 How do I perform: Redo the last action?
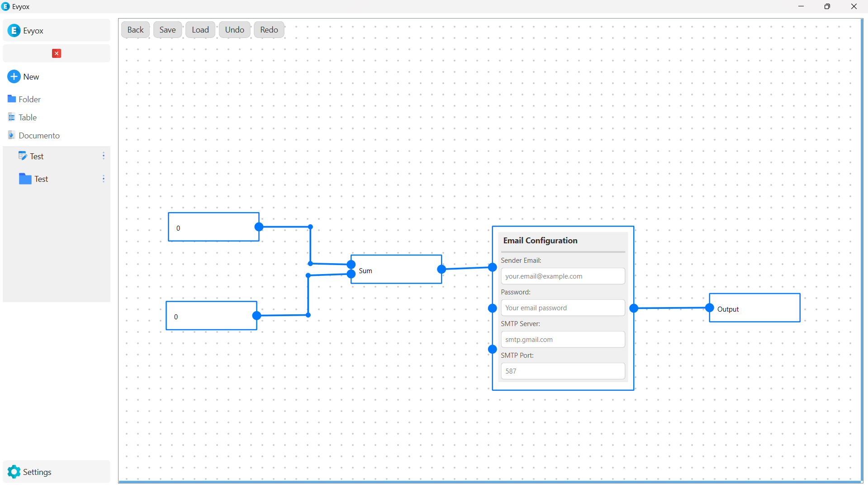269,30
